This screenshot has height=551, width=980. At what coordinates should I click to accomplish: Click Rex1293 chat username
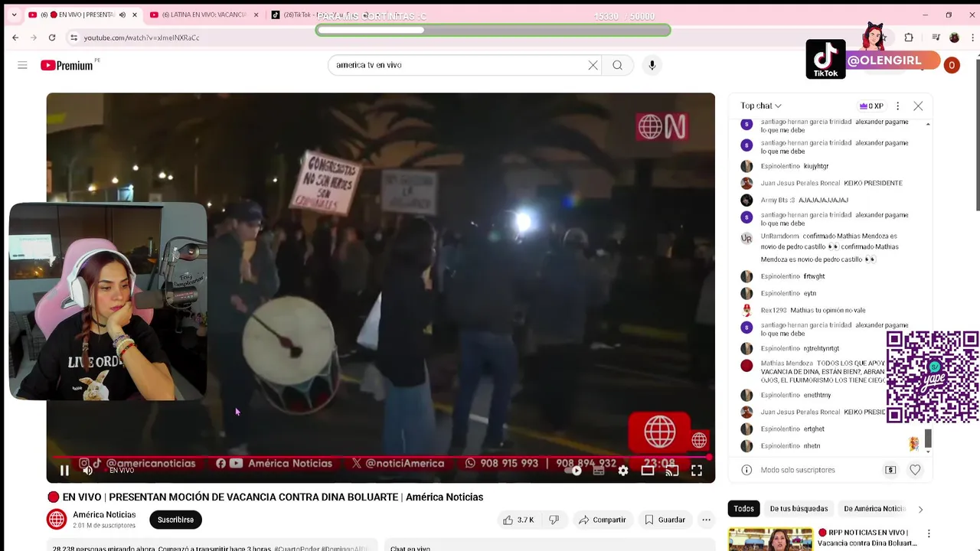tap(773, 310)
